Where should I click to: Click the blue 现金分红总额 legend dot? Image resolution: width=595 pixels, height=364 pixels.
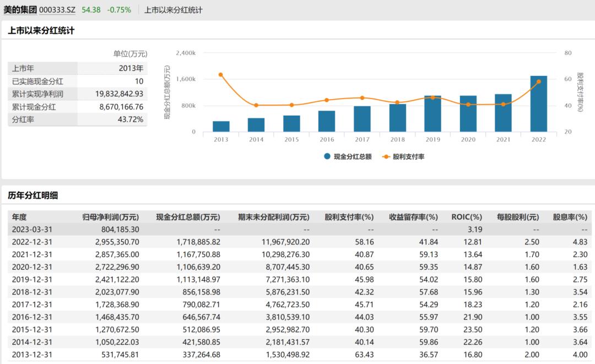(327, 156)
